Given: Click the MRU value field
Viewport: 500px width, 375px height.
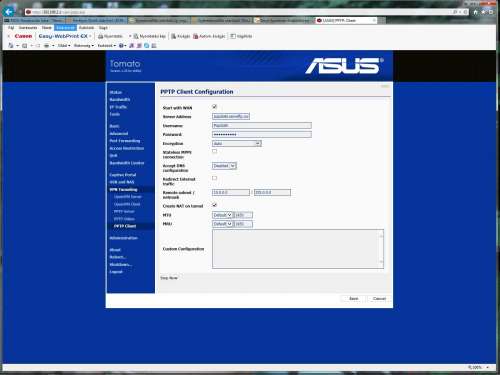Looking at the screenshot, I should 243,224.
